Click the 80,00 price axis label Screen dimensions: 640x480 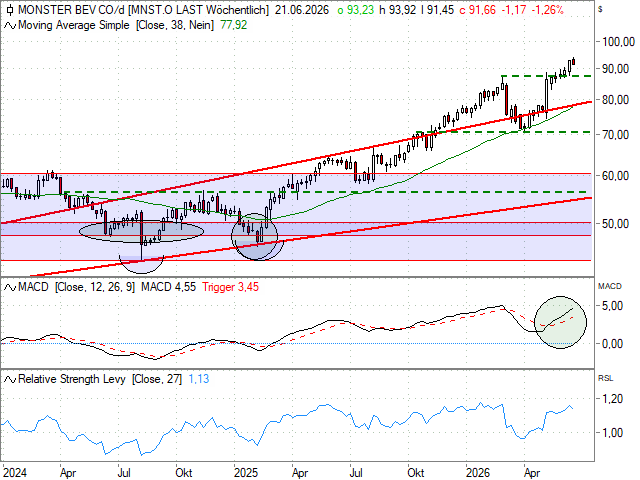pyautogui.click(x=615, y=100)
